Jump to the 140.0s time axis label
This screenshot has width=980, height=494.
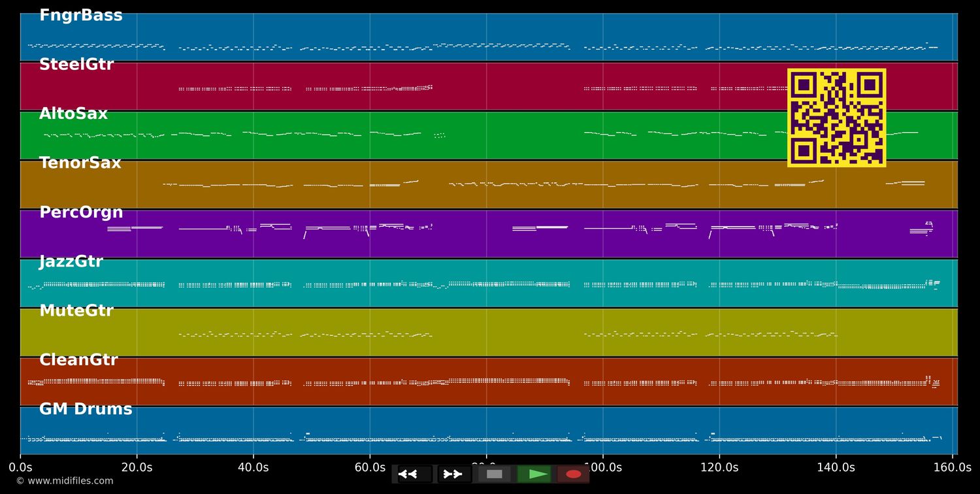(x=836, y=468)
